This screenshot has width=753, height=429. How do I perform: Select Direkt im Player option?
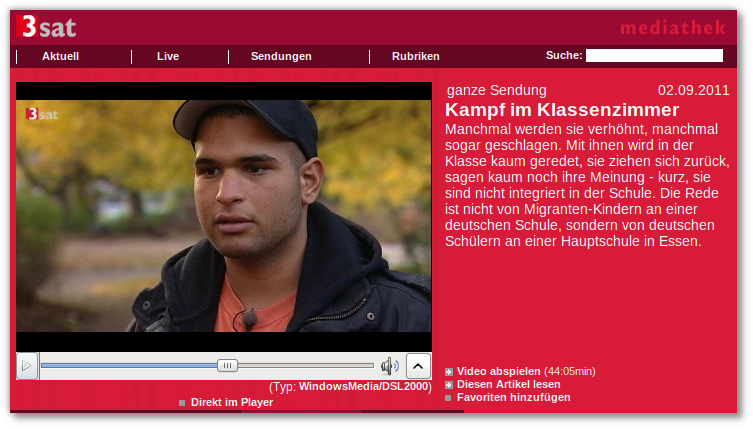click(x=231, y=402)
